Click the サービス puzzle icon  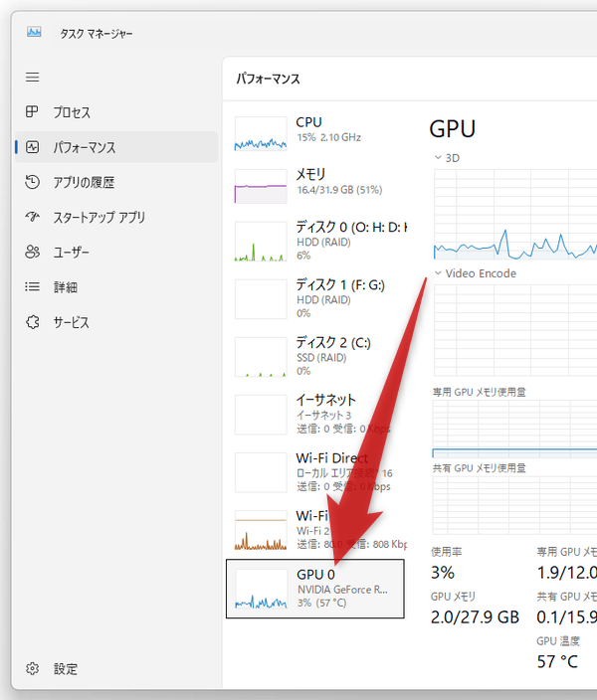click(x=32, y=322)
